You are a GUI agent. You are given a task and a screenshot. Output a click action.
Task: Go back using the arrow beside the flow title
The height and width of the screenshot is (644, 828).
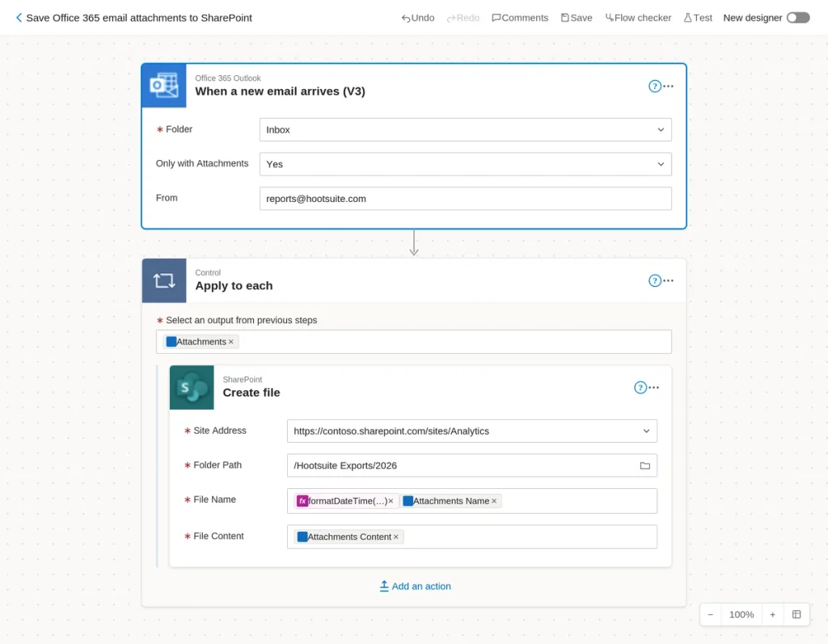tap(19, 18)
